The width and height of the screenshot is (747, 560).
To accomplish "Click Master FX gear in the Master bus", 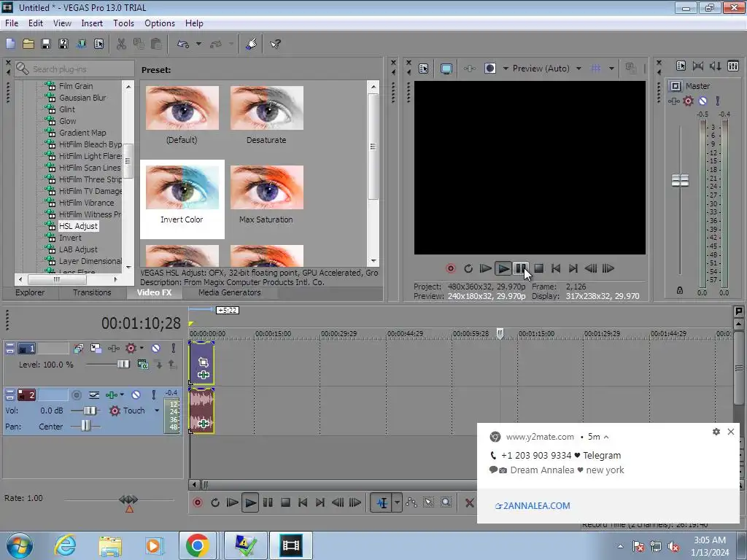I will click(688, 101).
